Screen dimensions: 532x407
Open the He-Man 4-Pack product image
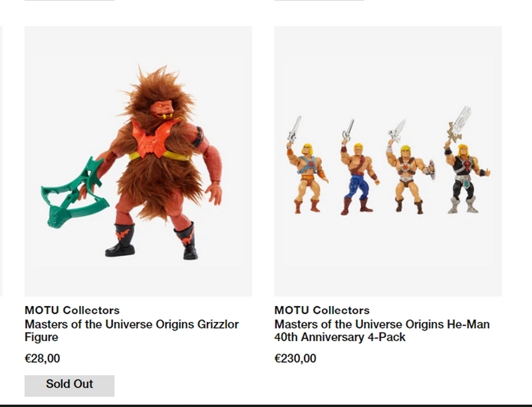(x=388, y=161)
